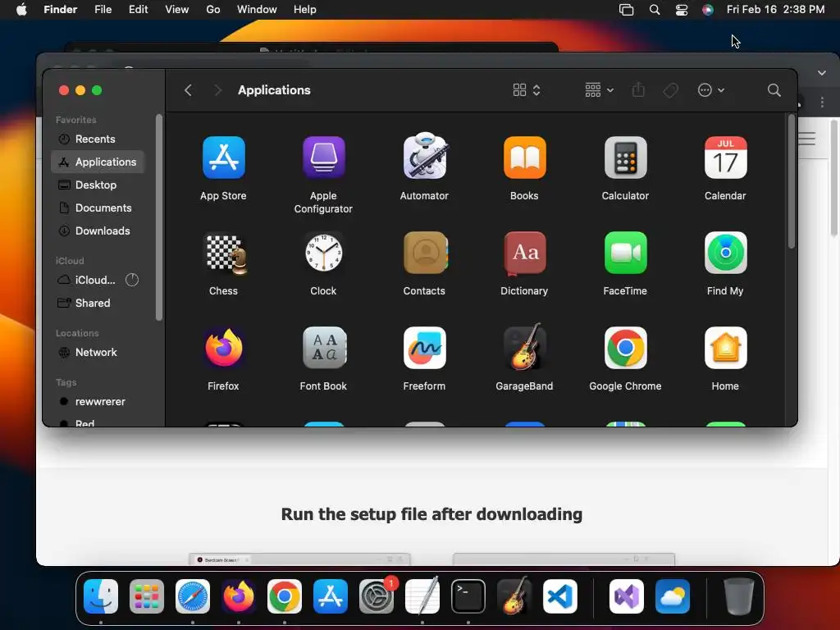Open the Help menu
The image size is (840, 630).
[305, 10]
